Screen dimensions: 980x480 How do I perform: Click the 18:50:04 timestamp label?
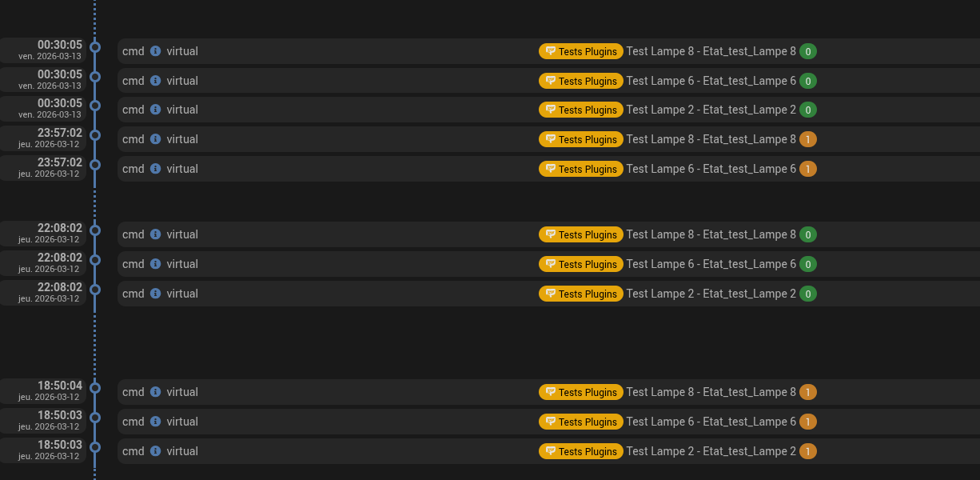[59, 386]
